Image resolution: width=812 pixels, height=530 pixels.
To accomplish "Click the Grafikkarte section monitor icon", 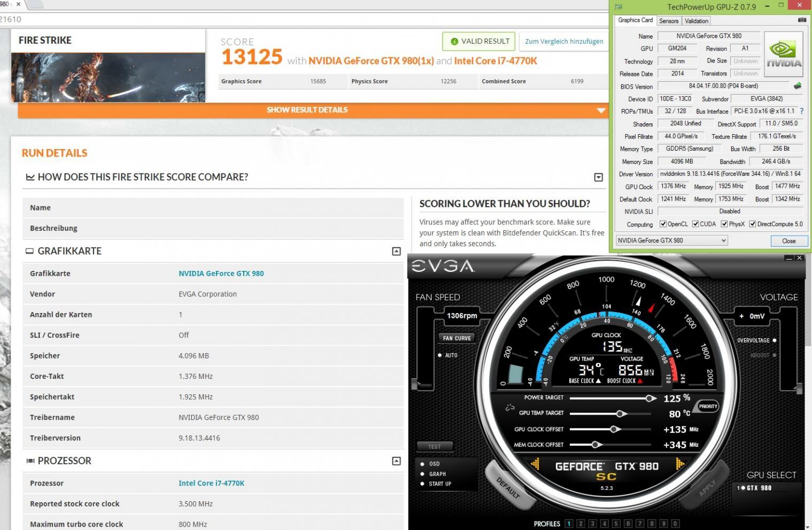I will (x=29, y=251).
